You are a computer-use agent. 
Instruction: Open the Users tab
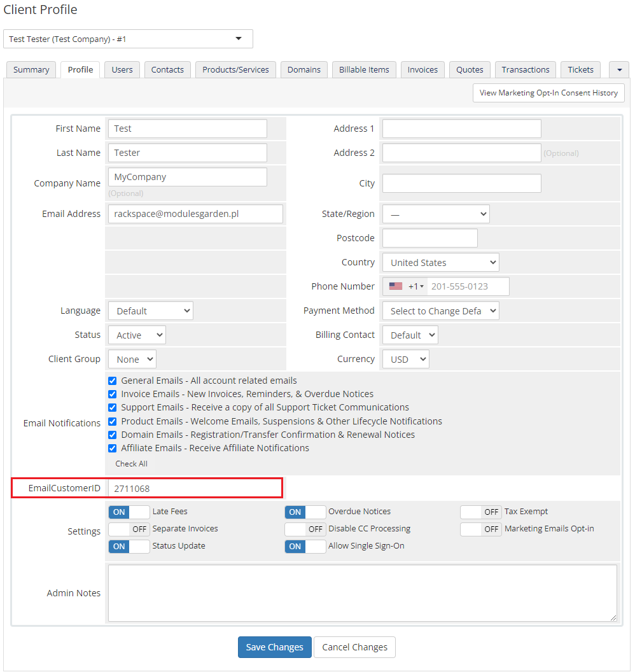click(122, 70)
